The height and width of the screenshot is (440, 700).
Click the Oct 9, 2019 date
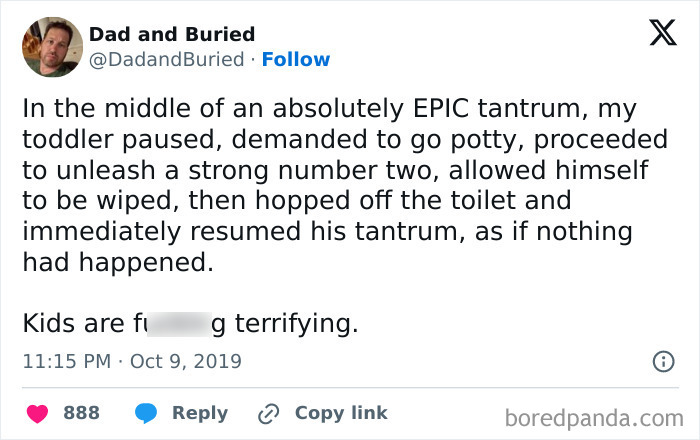coord(186,360)
